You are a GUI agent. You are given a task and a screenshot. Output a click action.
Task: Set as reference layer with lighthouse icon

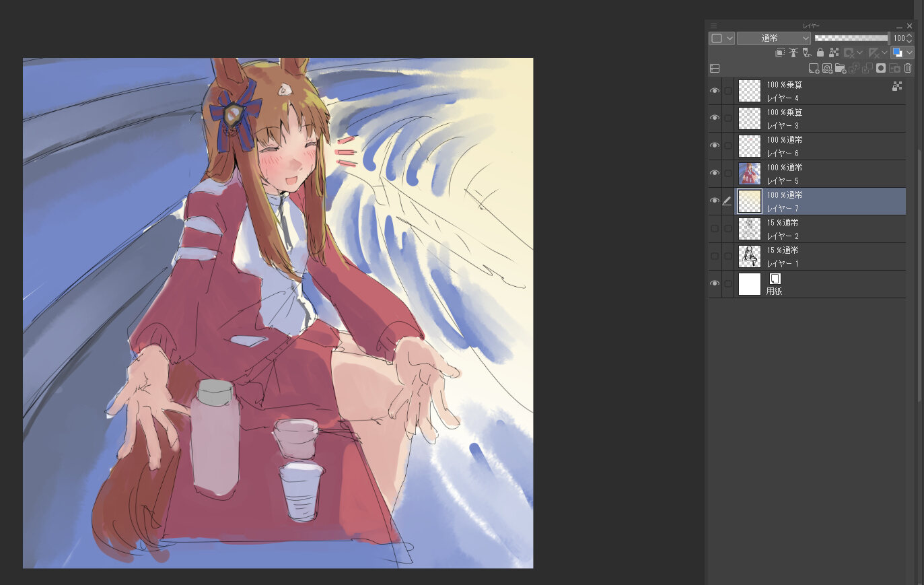[793, 52]
